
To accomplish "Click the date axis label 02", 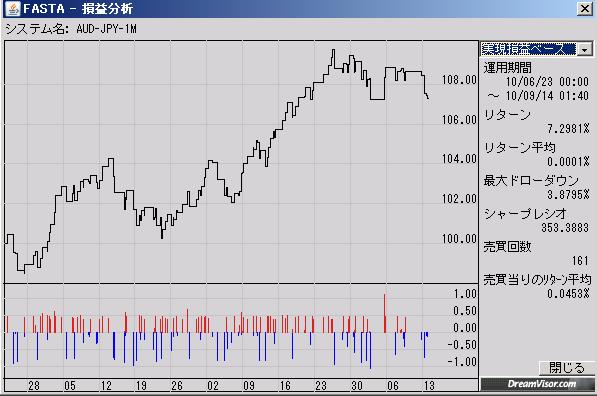I will click(x=213, y=386).
